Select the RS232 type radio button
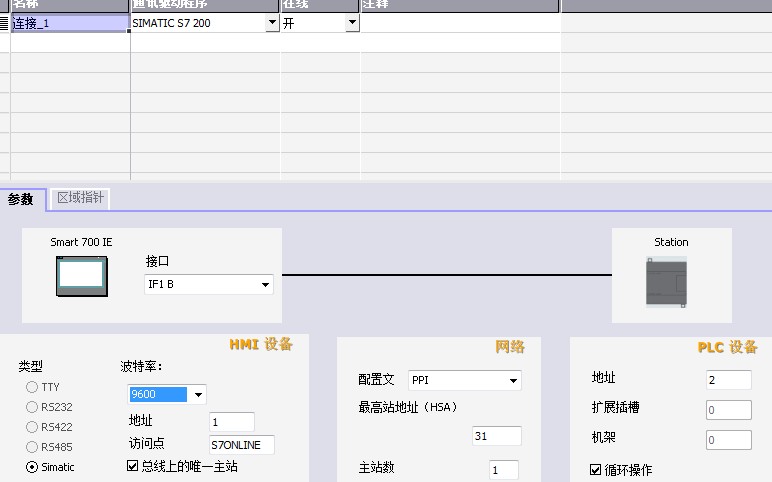772x482 pixels. point(32,407)
